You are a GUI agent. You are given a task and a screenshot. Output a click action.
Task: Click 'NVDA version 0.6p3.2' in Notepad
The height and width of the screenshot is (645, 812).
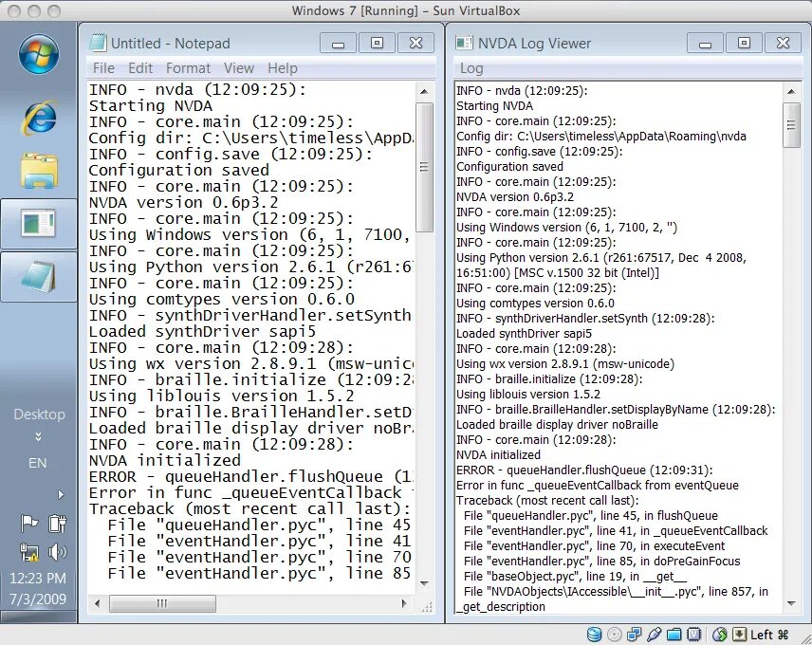pos(184,202)
